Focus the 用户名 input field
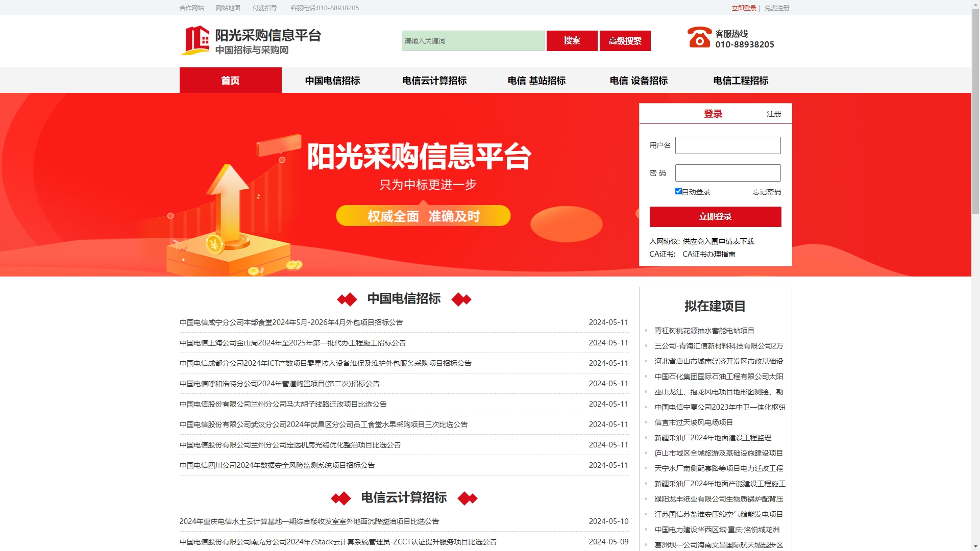Image resolution: width=980 pixels, height=551 pixels. 728,145
